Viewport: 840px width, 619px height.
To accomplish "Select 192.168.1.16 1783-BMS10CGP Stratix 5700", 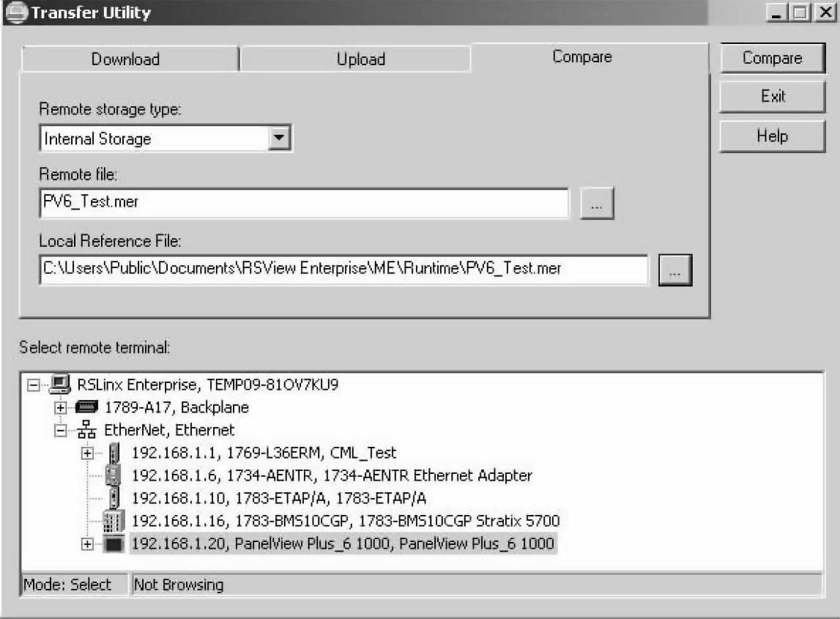I will pyautogui.click(x=346, y=521).
